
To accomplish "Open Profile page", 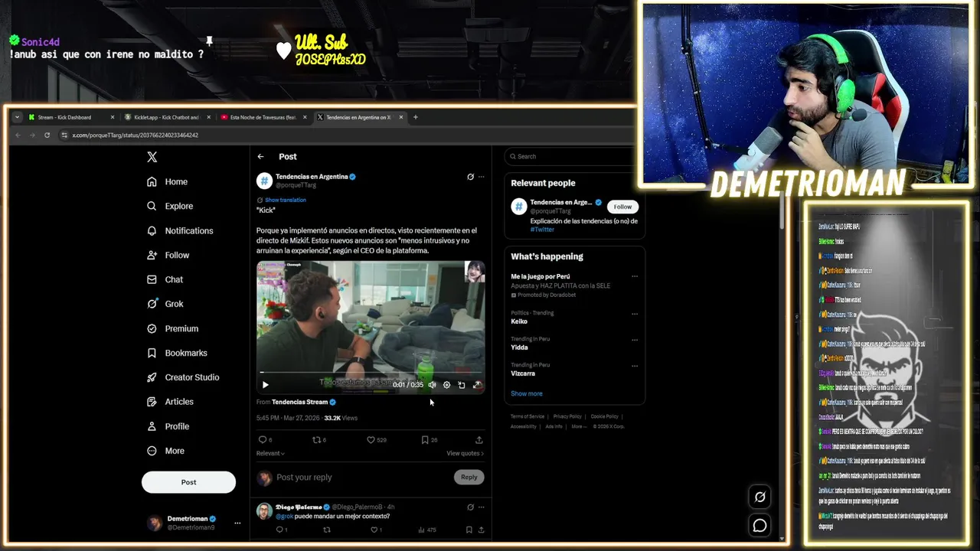I will 168,426.
